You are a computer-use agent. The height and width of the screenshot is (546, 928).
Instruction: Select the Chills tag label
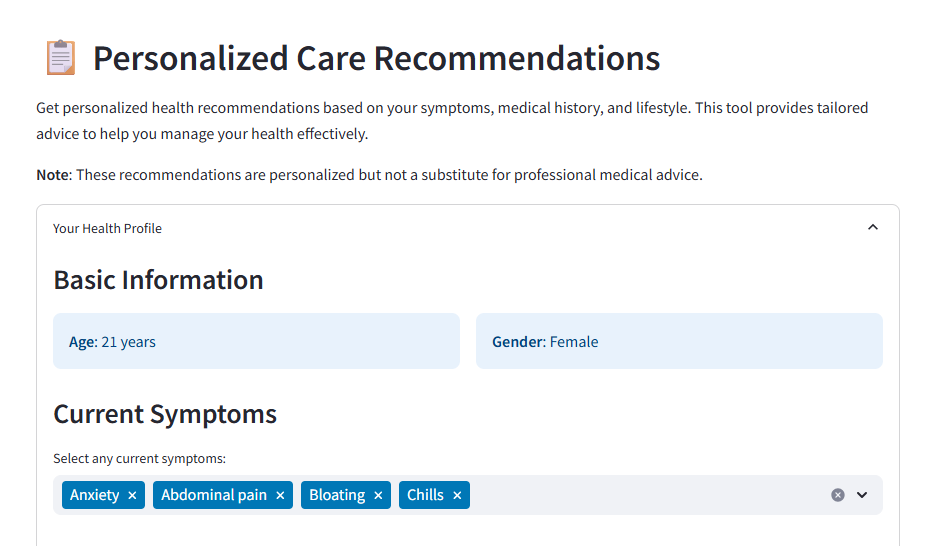tap(425, 495)
